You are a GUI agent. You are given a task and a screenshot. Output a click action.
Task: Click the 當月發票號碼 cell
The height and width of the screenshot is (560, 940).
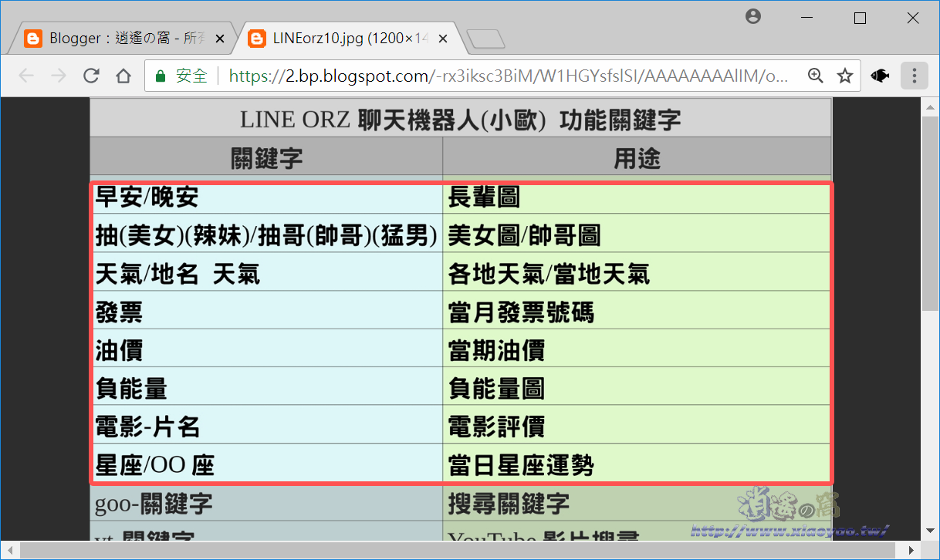637,312
